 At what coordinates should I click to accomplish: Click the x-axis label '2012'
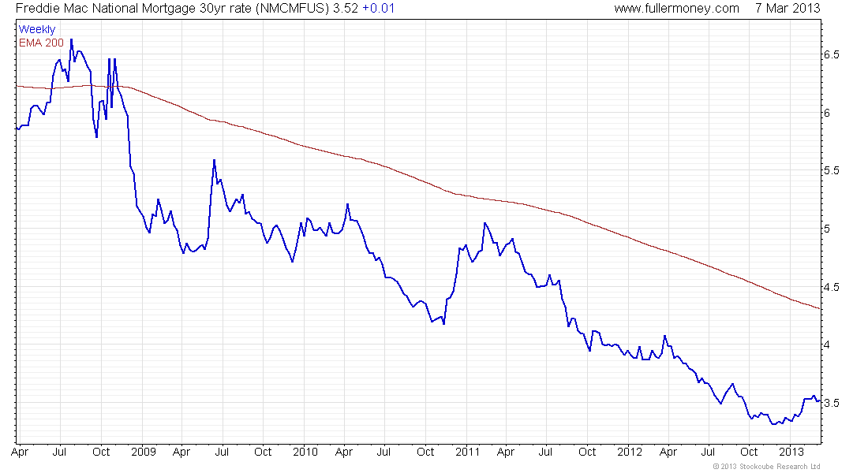pos(630,452)
